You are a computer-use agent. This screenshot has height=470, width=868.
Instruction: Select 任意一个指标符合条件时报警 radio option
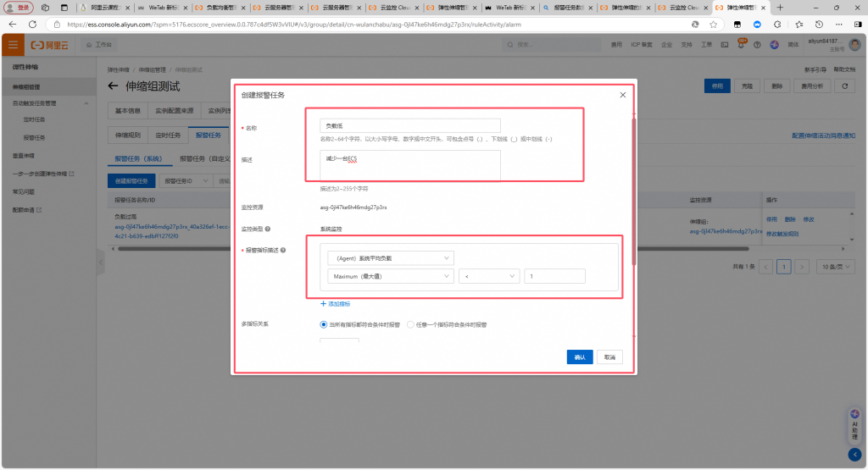[x=412, y=324]
